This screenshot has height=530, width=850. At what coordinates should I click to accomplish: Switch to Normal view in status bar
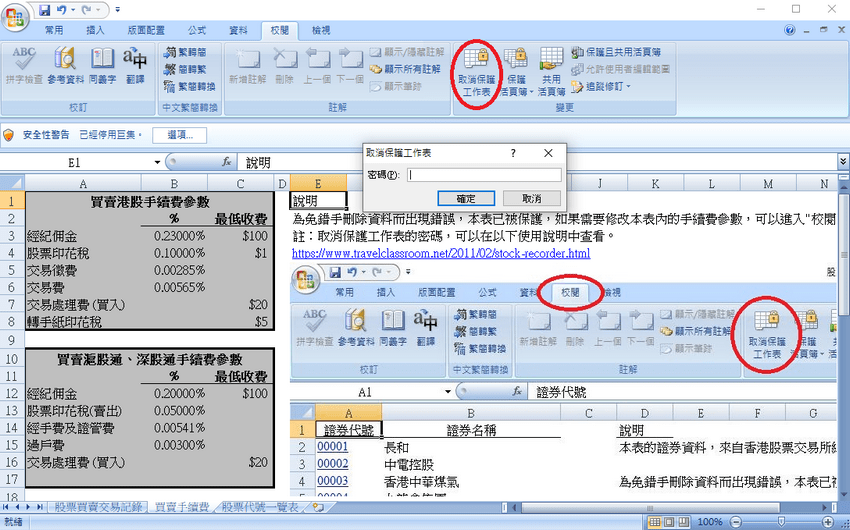[x=655, y=522]
